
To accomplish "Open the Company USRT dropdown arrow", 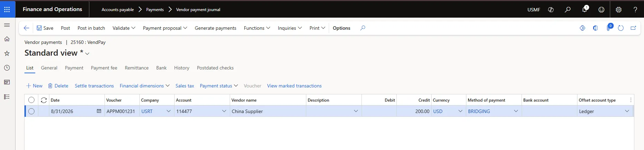I will (x=169, y=111).
